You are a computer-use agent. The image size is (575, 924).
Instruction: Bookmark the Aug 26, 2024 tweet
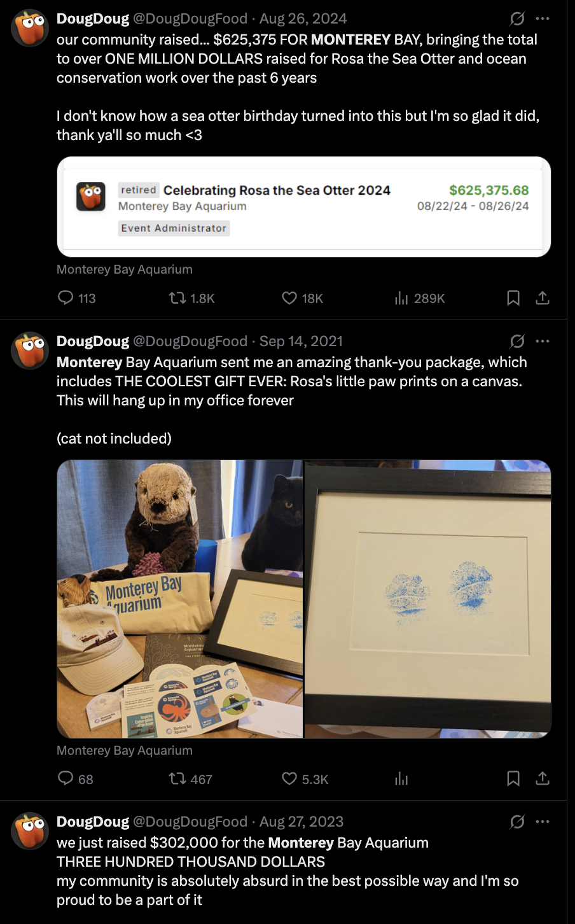click(513, 298)
